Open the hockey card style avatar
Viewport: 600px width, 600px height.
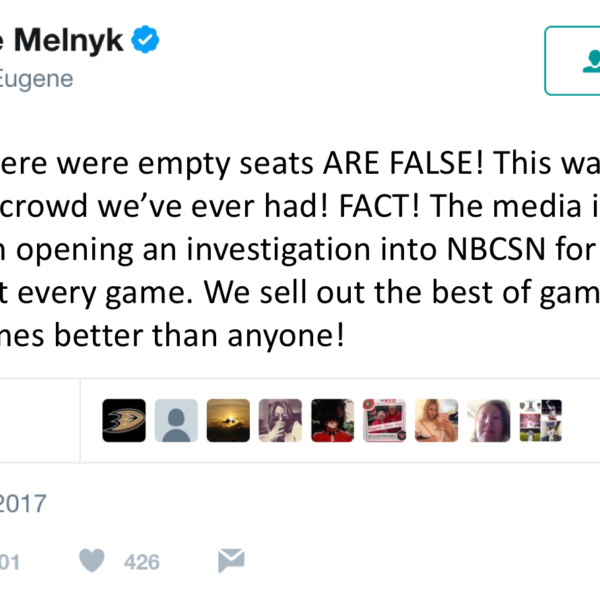(x=384, y=421)
